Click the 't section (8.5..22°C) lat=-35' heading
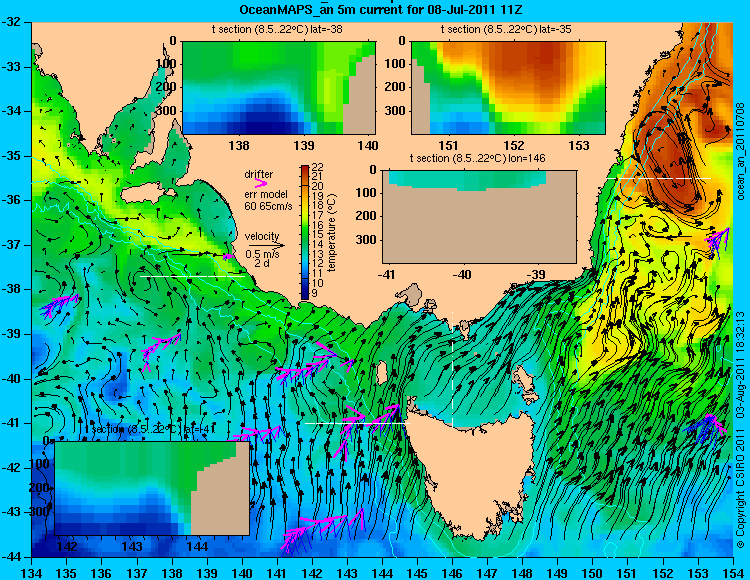The width and height of the screenshot is (750, 580). pos(506,30)
